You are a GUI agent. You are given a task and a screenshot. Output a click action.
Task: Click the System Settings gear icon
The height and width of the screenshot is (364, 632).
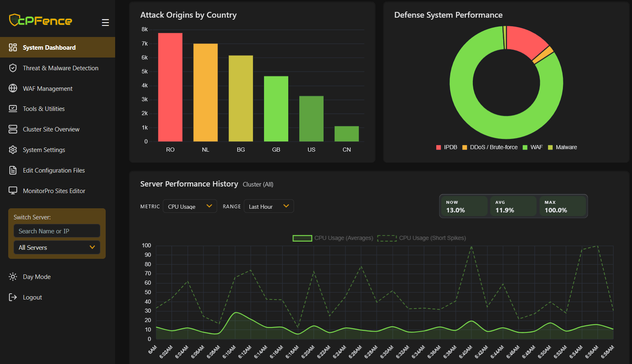13,150
